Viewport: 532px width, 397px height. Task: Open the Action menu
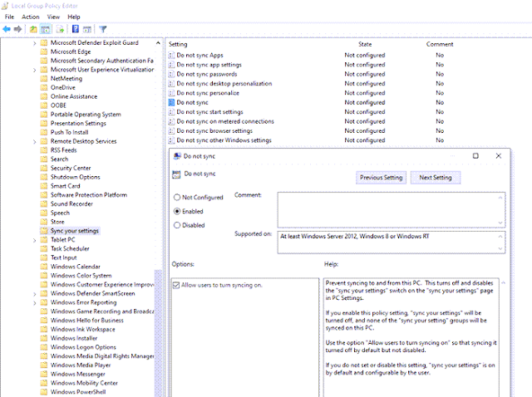[x=31, y=17]
